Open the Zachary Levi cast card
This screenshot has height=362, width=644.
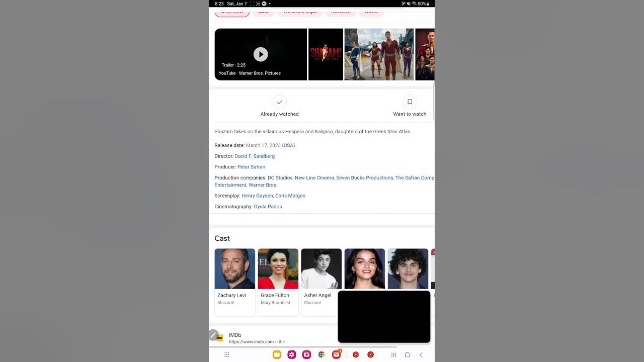click(235, 283)
